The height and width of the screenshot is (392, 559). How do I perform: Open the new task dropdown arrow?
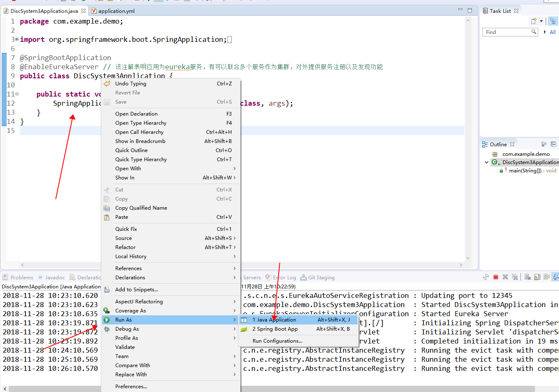(541, 21)
